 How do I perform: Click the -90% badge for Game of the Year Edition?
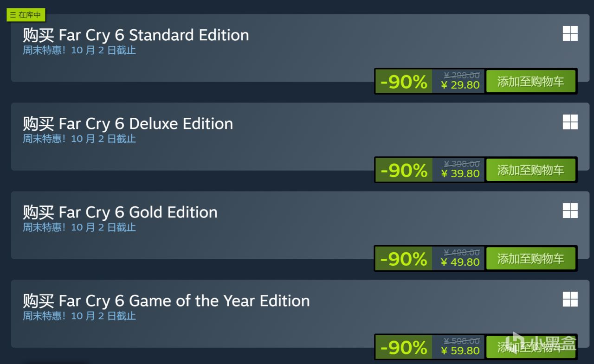coord(404,347)
